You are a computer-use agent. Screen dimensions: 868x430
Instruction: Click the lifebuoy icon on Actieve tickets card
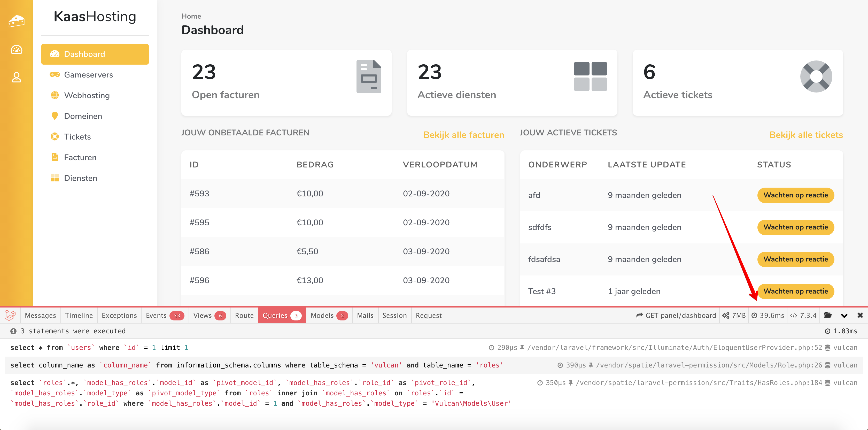click(x=816, y=76)
